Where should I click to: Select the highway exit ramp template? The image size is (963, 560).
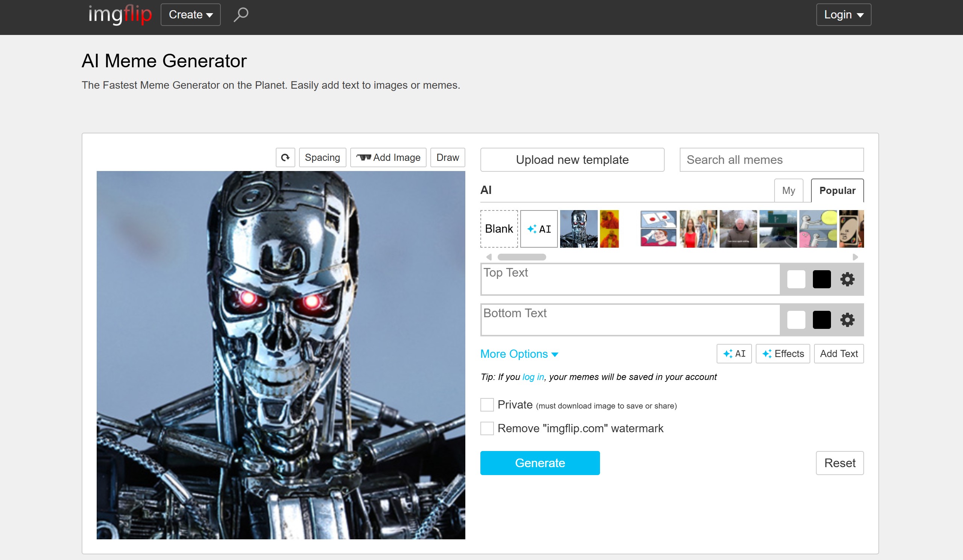pos(778,229)
